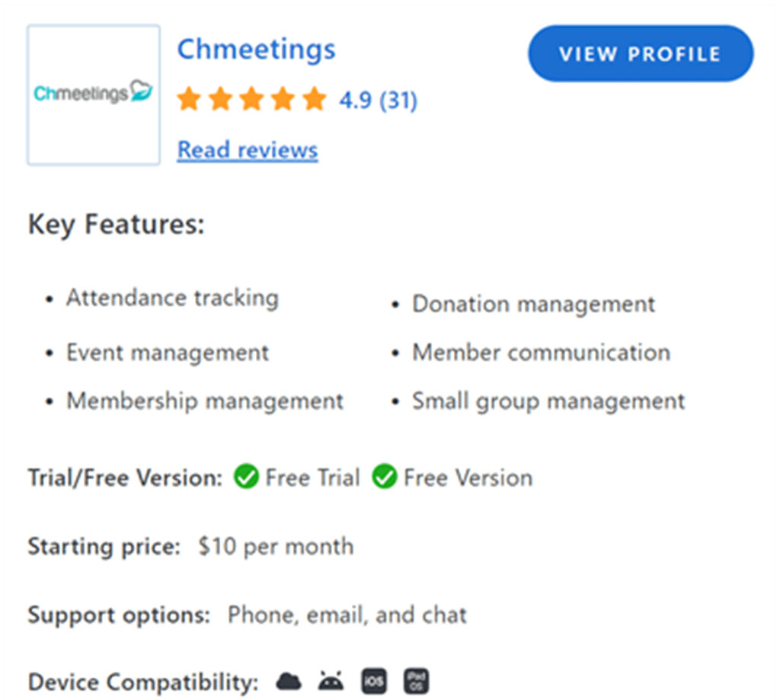Click the first orange rating star

pos(189,98)
